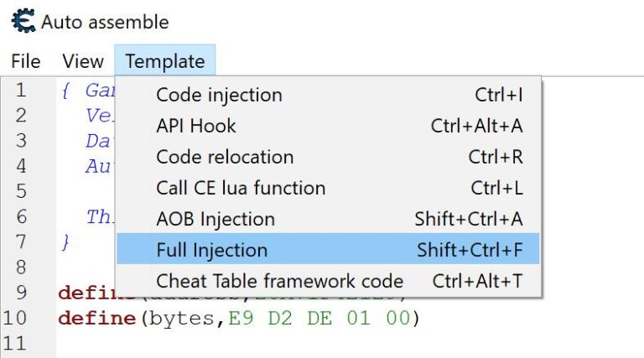Select Code injection template
This screenshot has width=644, height=358.
coord(219,95)
